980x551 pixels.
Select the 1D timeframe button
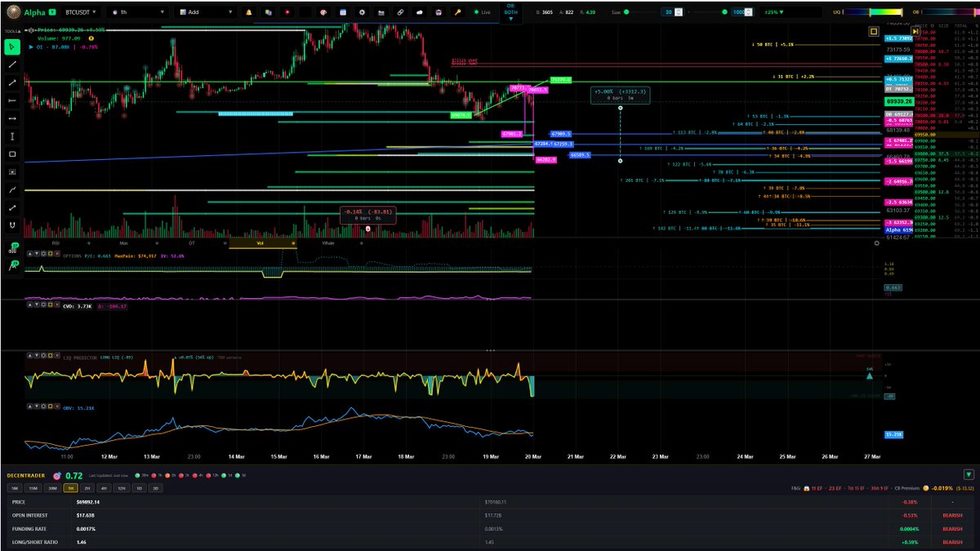[x=139, y=488]
